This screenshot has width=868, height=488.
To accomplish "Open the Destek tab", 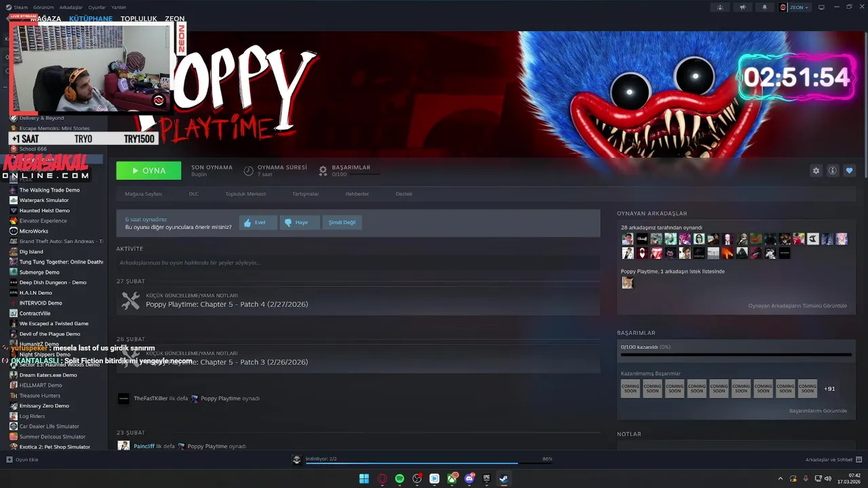I will tap(404, 194).
